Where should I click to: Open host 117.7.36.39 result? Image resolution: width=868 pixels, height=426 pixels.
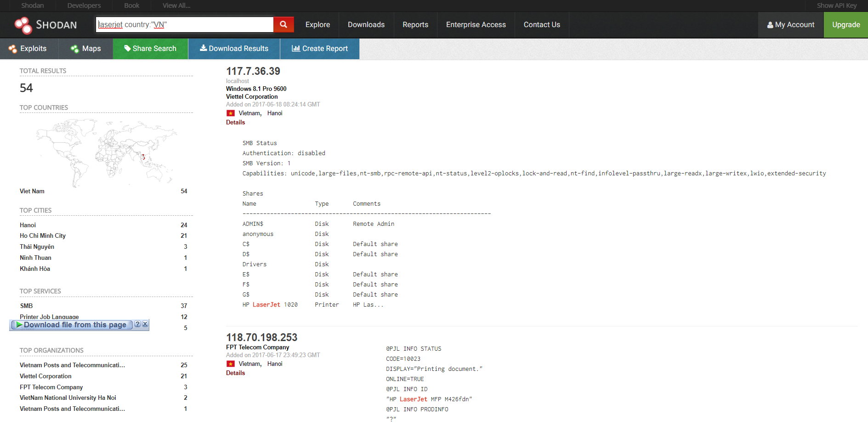point(253,71)
